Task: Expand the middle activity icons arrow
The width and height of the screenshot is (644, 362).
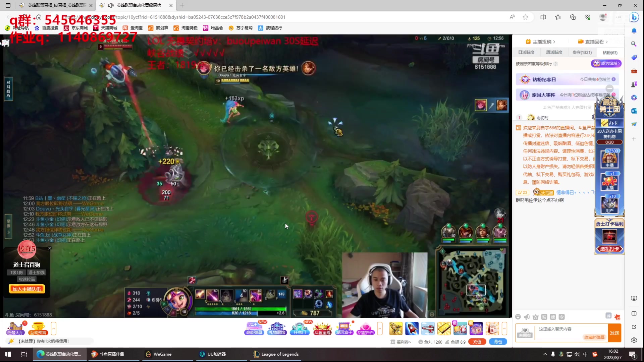Action: tap(380, 328)
